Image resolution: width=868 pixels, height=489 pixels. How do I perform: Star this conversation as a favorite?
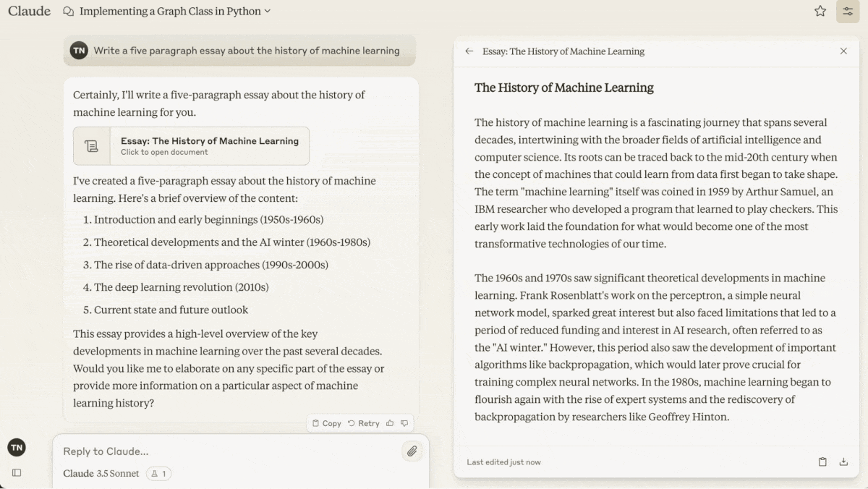click(x=820, y=11)
